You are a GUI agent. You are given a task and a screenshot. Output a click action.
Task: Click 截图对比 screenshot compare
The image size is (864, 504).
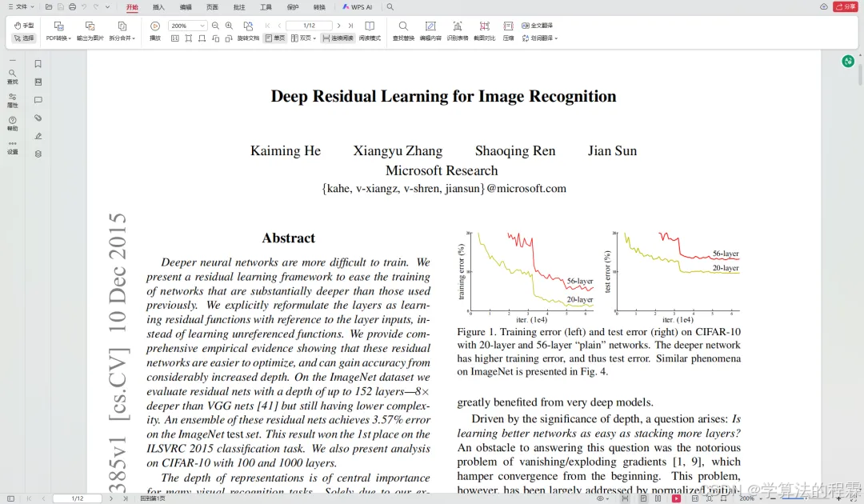[x=484, y=31]
